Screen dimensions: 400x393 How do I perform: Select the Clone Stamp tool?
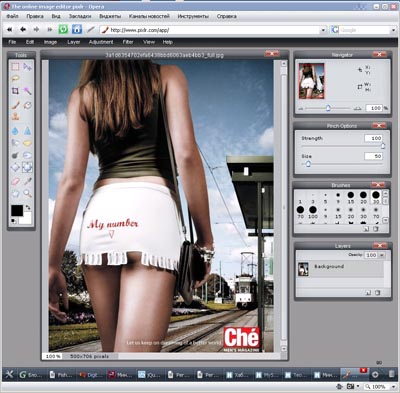(x=15, y=116)
